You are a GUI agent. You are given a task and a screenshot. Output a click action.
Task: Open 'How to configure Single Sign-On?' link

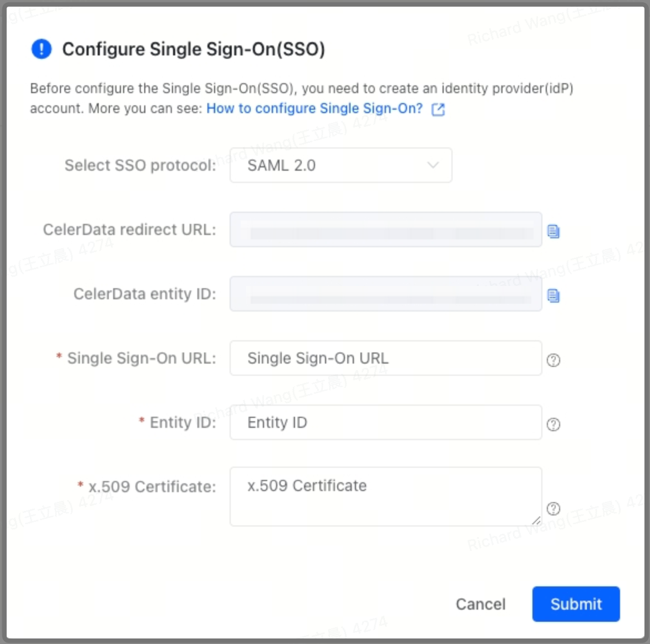tap(314, 109)
